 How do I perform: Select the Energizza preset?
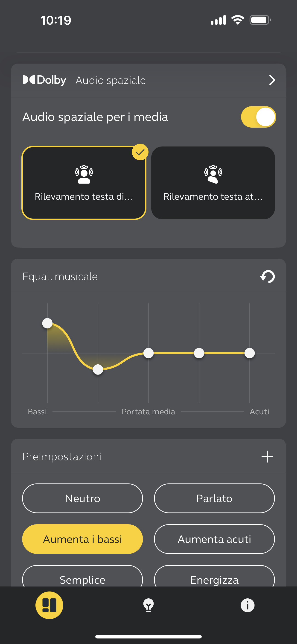[x=214, y=577]
